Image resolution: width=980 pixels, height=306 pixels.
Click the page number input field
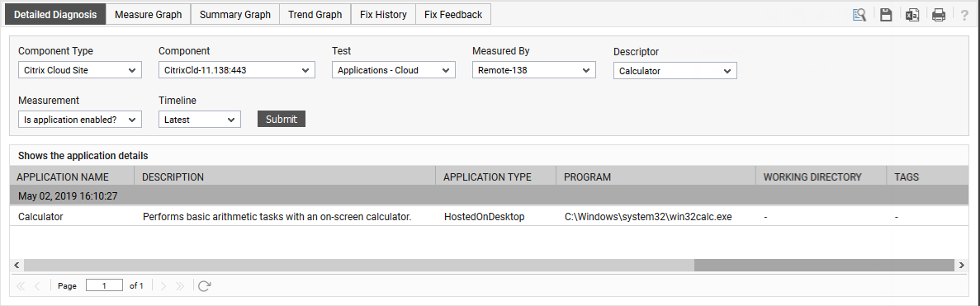104,285
